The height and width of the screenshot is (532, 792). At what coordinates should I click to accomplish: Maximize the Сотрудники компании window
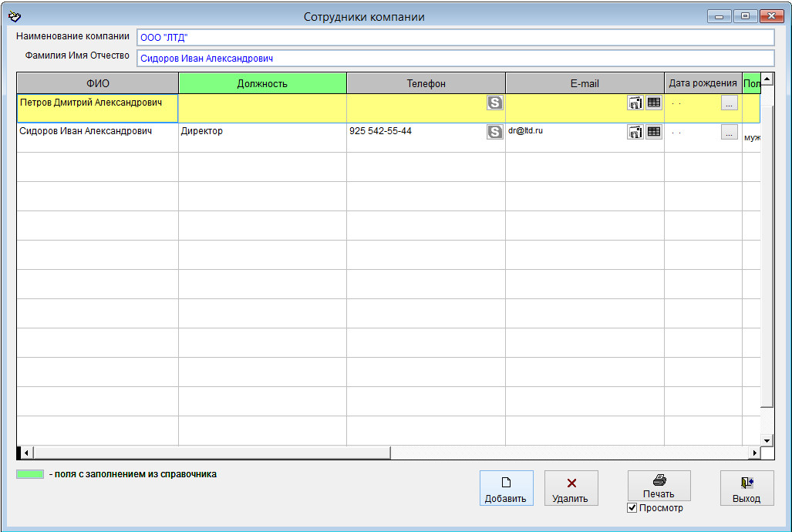click(x=745, y=16)
